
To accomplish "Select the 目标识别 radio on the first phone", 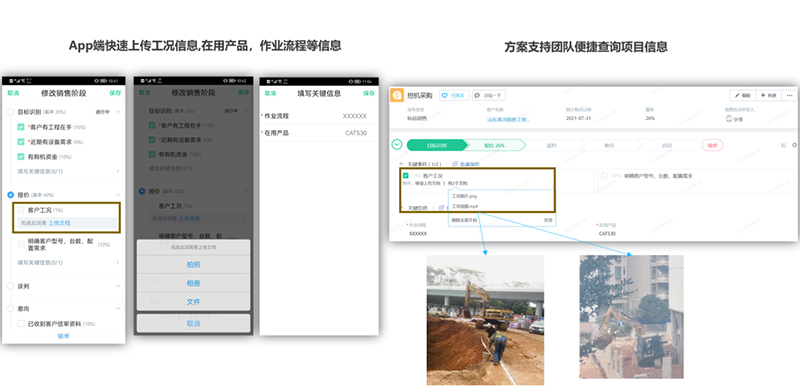I will pos(11,111).
